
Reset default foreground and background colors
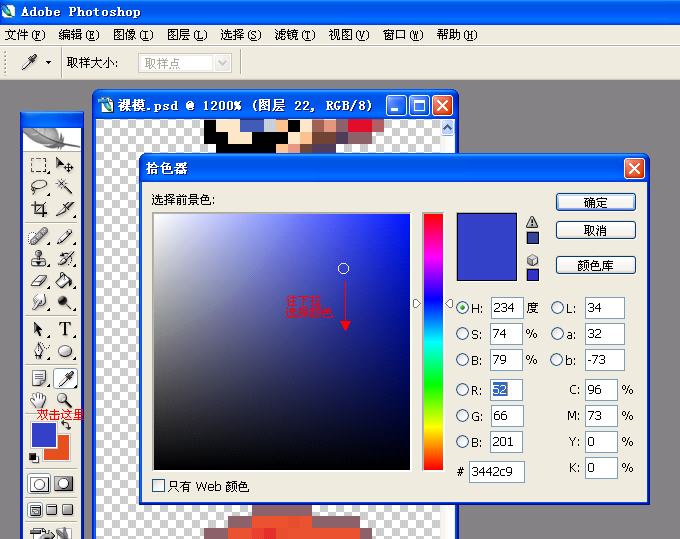point(33,457)
